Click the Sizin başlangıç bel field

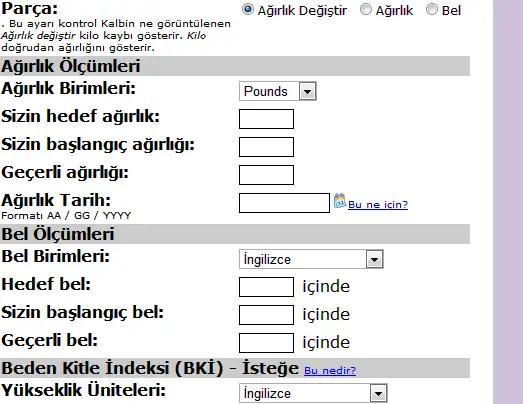tap(267, 315)
